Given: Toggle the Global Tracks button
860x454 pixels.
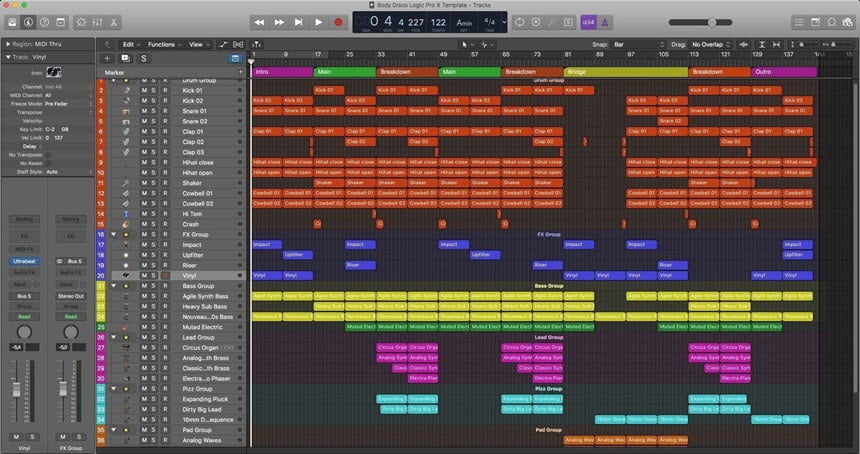Looking at the screenshot, I should coord(235,58).
